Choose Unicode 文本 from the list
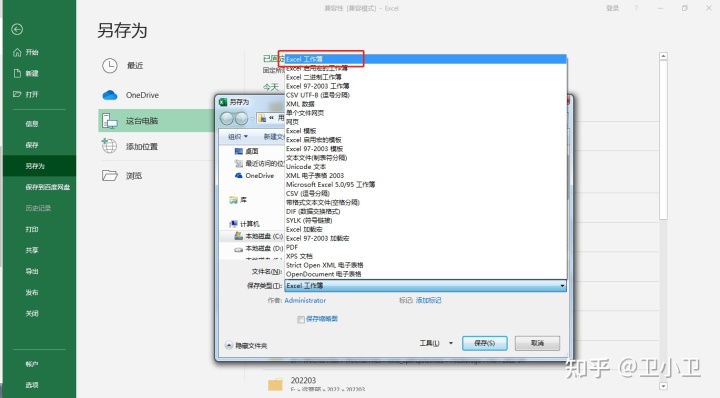 point(306,167)
